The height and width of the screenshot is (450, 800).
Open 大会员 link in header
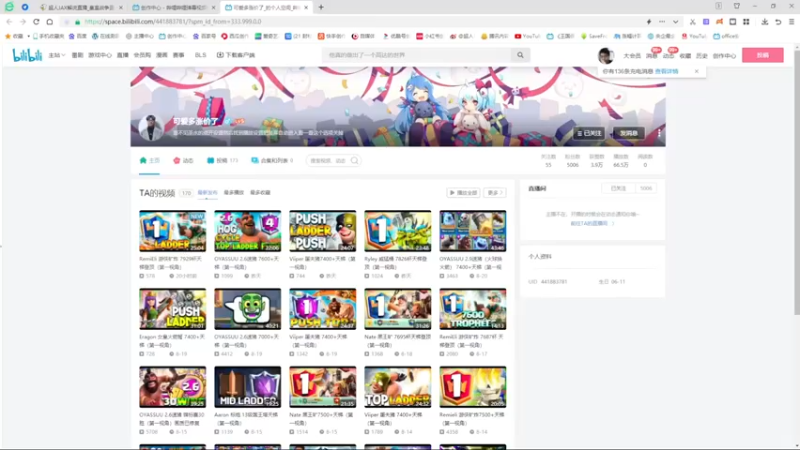[632, 56]
